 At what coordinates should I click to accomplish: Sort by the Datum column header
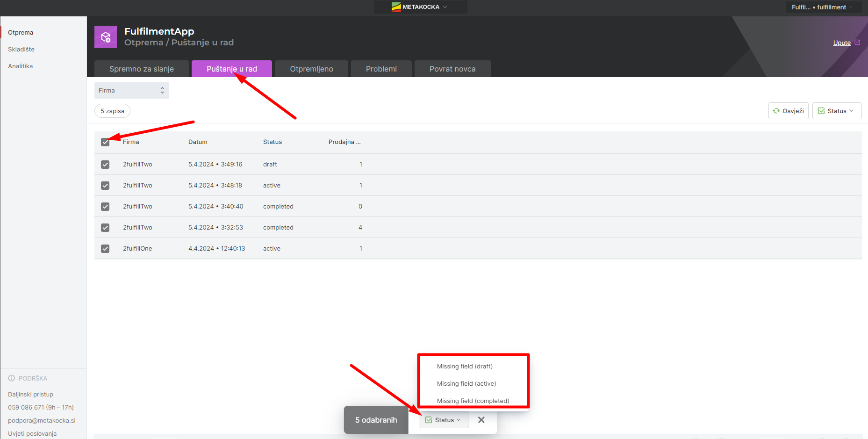pos(198,142)
